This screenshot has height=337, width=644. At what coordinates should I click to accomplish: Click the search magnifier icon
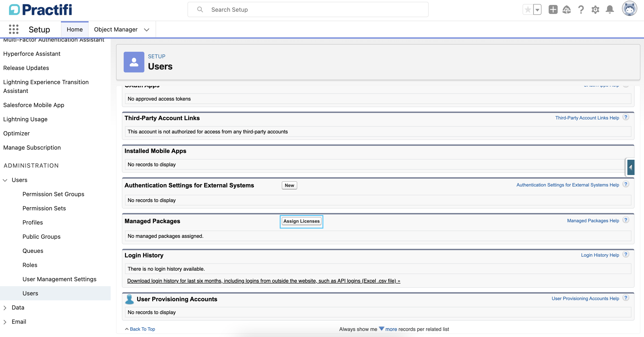pos(200,9)
